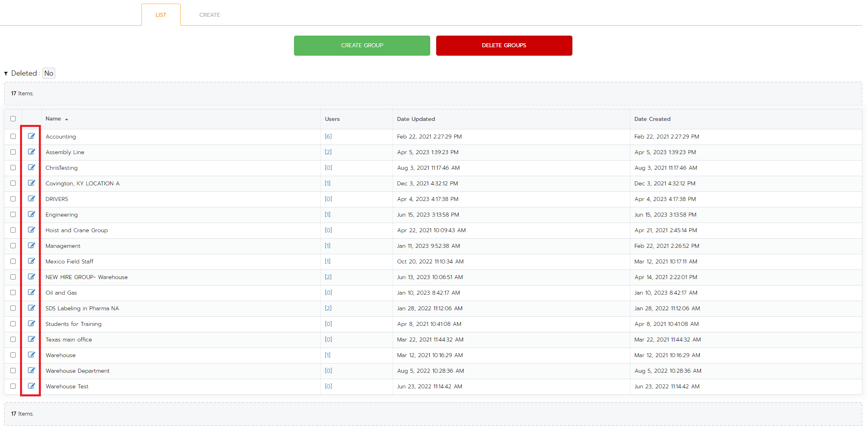Open the editor for DRIVERS group
This screenshot has height=434, width=868.
pos(31,198)
